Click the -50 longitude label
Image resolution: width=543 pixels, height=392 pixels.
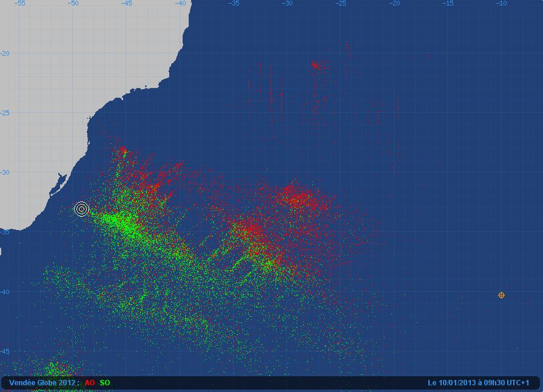click(x=73, y=4)
